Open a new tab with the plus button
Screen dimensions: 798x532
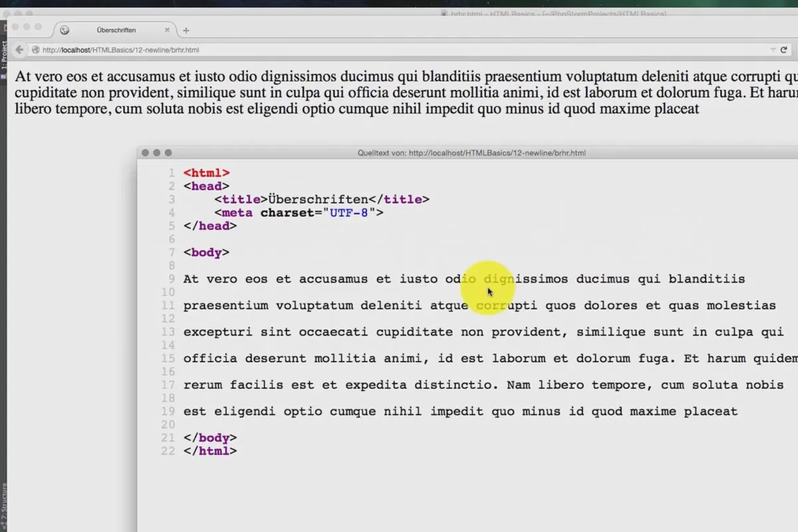coord(186,30)
